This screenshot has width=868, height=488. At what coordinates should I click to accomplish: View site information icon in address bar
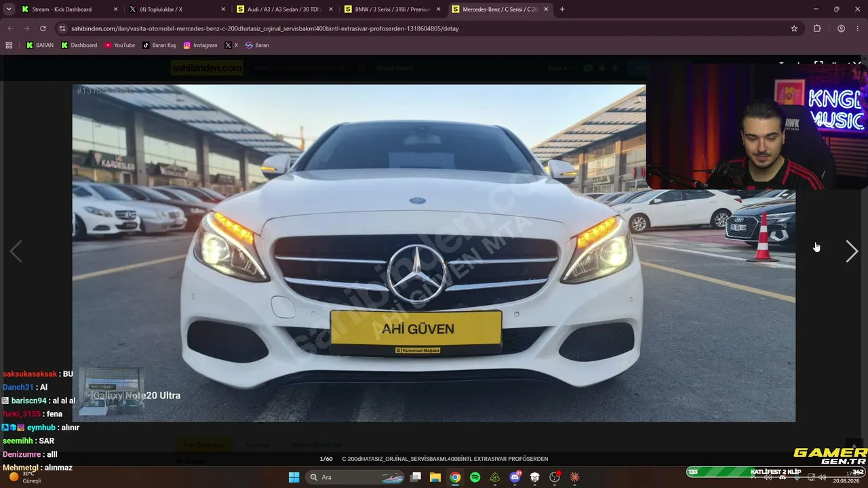[62, 28]
